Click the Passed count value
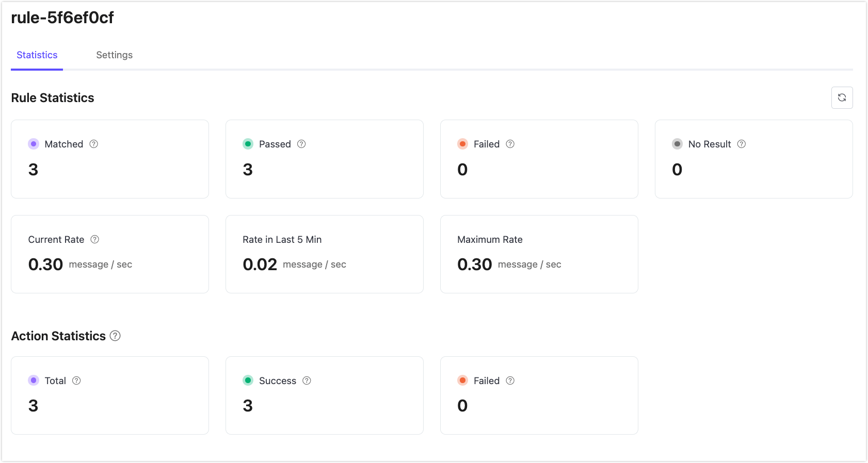This screenshot has width=868, height=463. (x=248, y=170)
